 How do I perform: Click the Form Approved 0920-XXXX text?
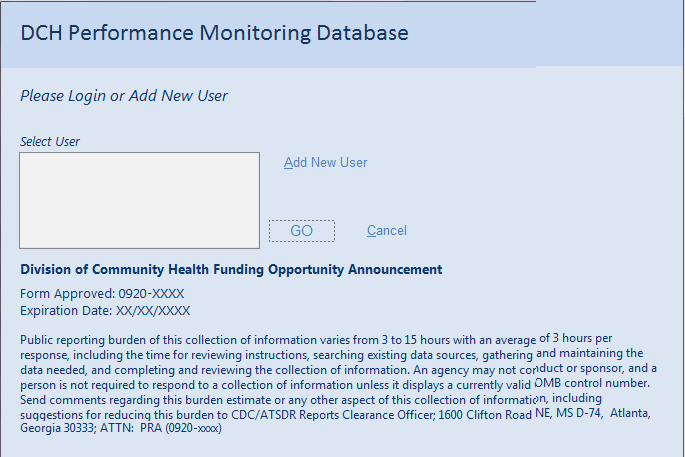pyautogui.click(x=102, y=294)
